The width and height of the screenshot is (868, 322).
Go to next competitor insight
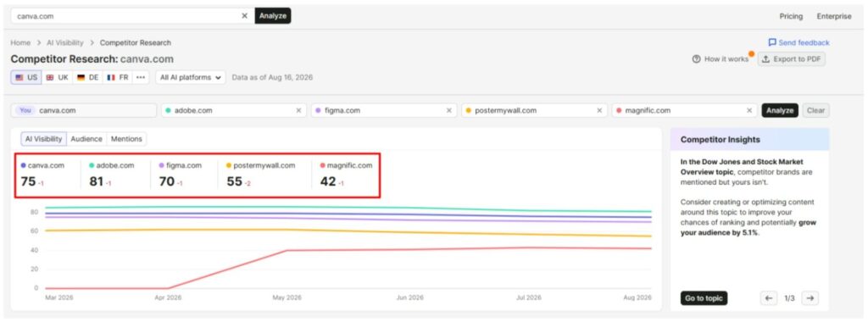(810, 298)
